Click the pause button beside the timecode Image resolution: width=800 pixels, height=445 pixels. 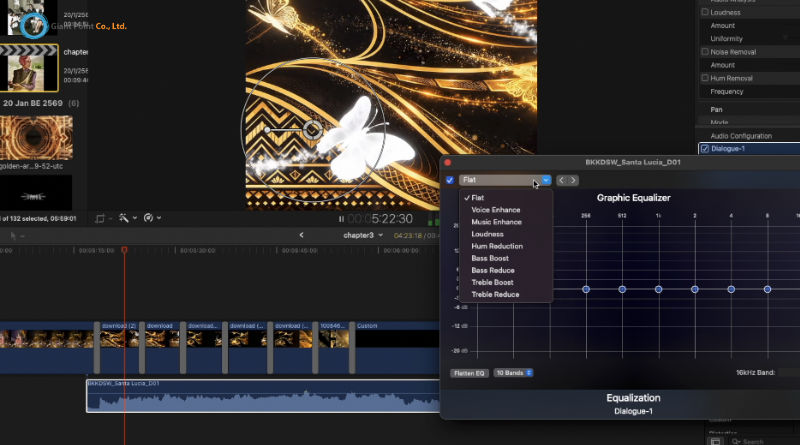point(341,218)
